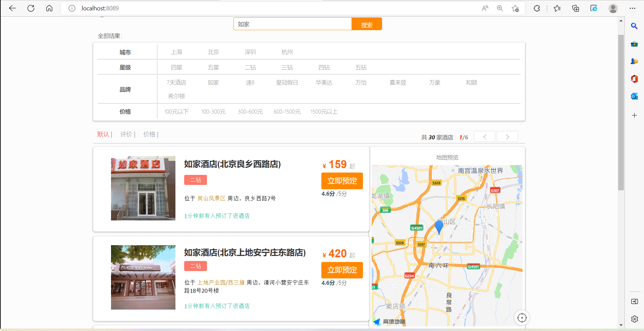Filter by star level 四钻

(x=324, y=67)
